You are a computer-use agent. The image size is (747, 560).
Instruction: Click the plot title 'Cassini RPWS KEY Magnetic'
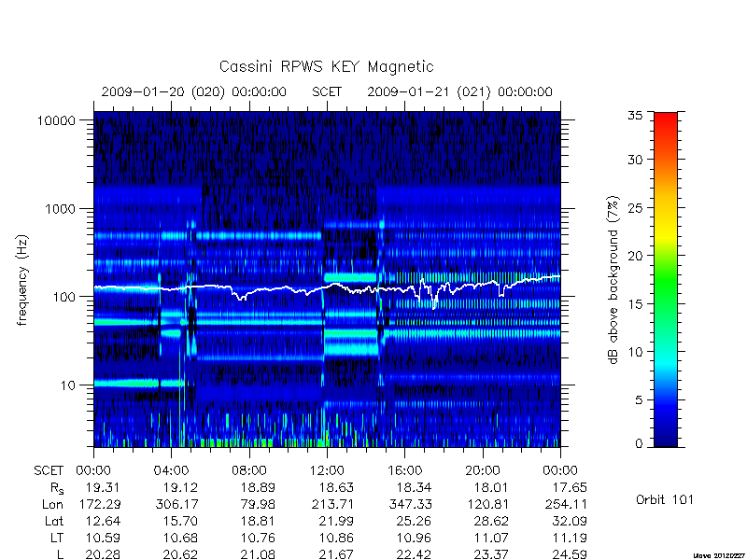coord(326,66)
